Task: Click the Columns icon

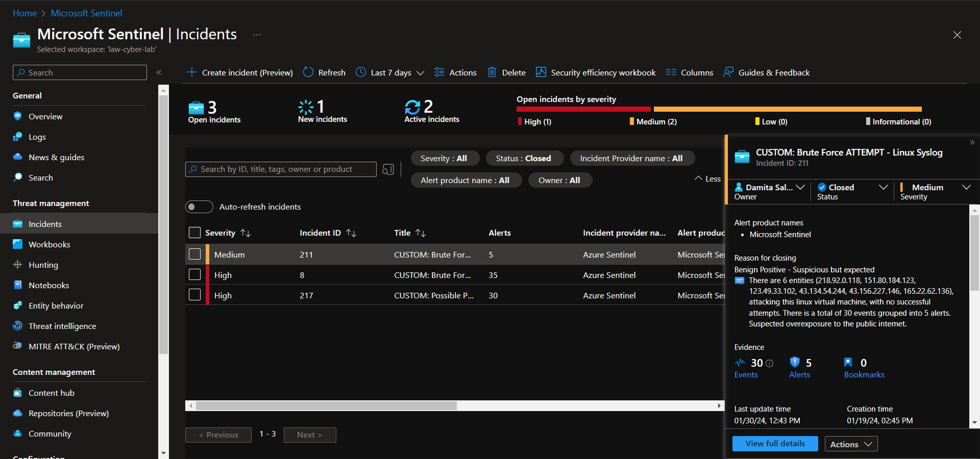Action: pyautogui.click(x=671, y=72)
